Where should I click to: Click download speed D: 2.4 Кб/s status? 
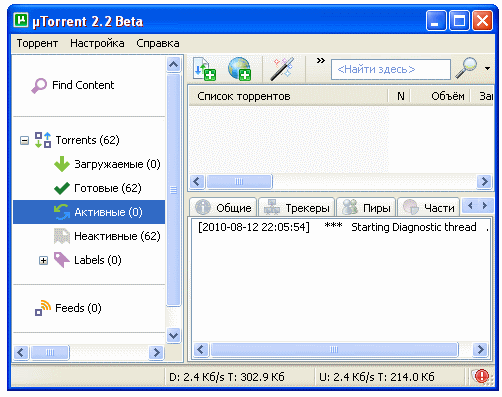[x=227, y=377]
